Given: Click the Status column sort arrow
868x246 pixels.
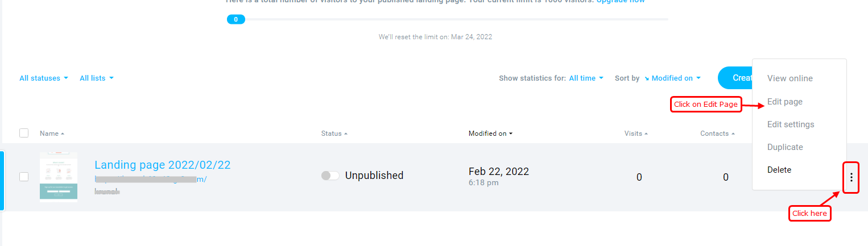Looking at the screenshot, I should point(346,134).
